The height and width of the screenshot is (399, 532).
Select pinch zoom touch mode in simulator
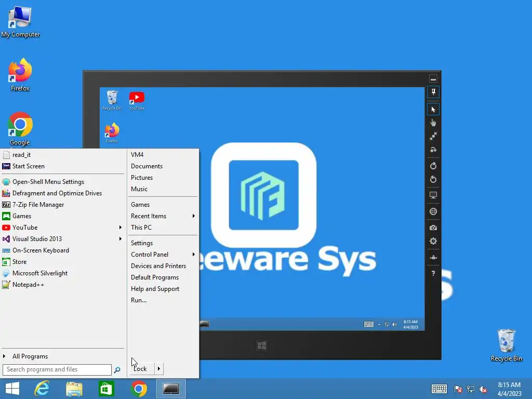click(x=433, y=137)
